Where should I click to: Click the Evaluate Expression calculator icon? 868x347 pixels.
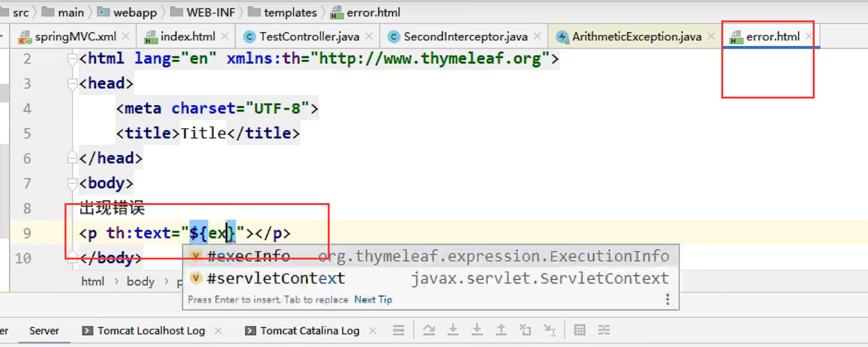[580, 330]
